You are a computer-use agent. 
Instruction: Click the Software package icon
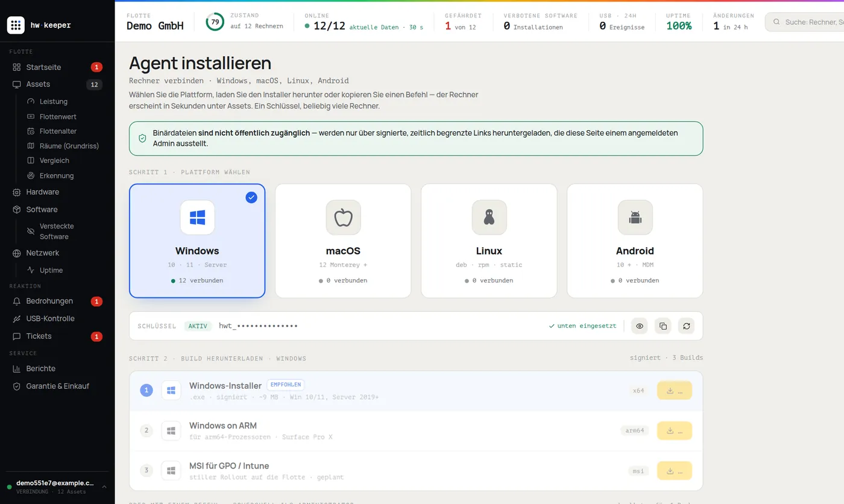tap(17, 209)
